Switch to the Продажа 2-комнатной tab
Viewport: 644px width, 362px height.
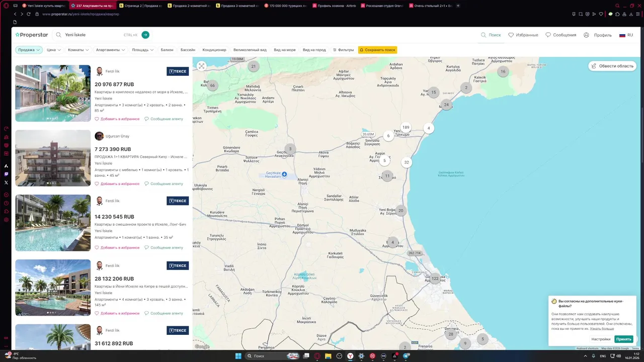point(189,6)
